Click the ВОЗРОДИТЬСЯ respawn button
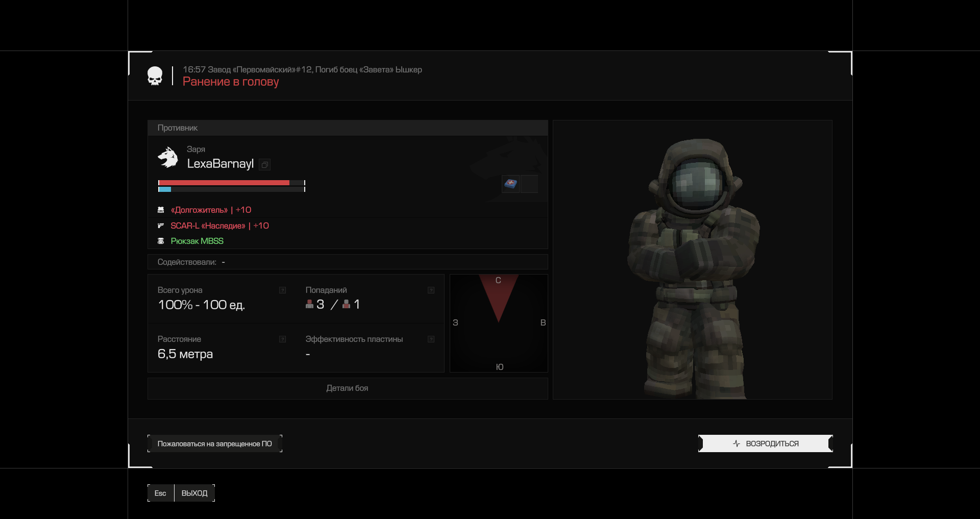 coord(765,443)
